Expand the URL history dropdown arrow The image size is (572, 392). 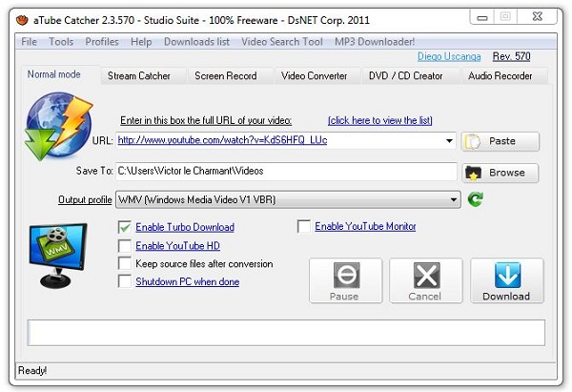click(449, 141)
